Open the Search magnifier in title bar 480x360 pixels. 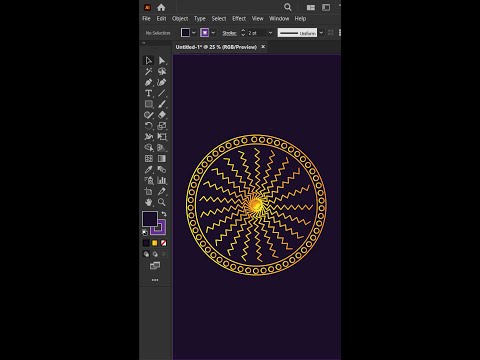[288, 7]
